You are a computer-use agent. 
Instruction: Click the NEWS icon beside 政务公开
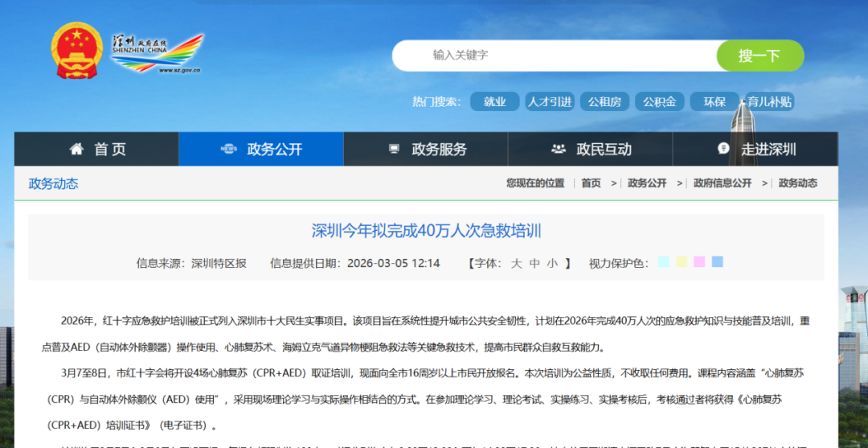coord(228,149)
